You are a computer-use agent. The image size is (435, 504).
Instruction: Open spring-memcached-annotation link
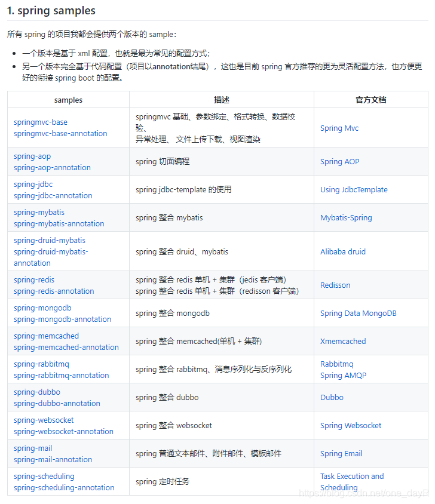pos(66,347)
